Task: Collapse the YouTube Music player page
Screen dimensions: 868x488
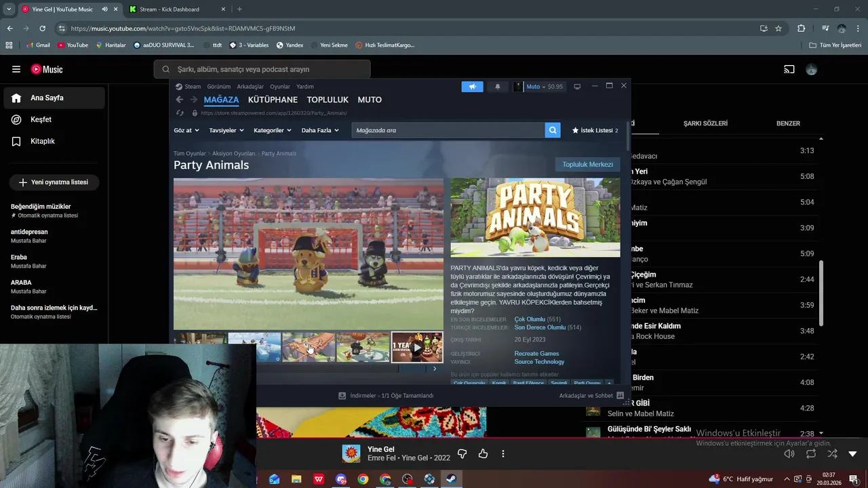Action: coord(852,453)
